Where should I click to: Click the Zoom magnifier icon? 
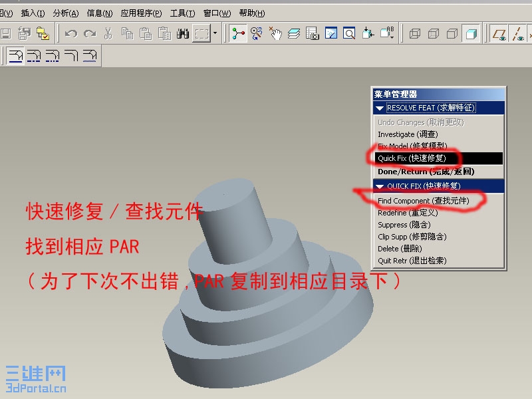click(x=349, y=33)
